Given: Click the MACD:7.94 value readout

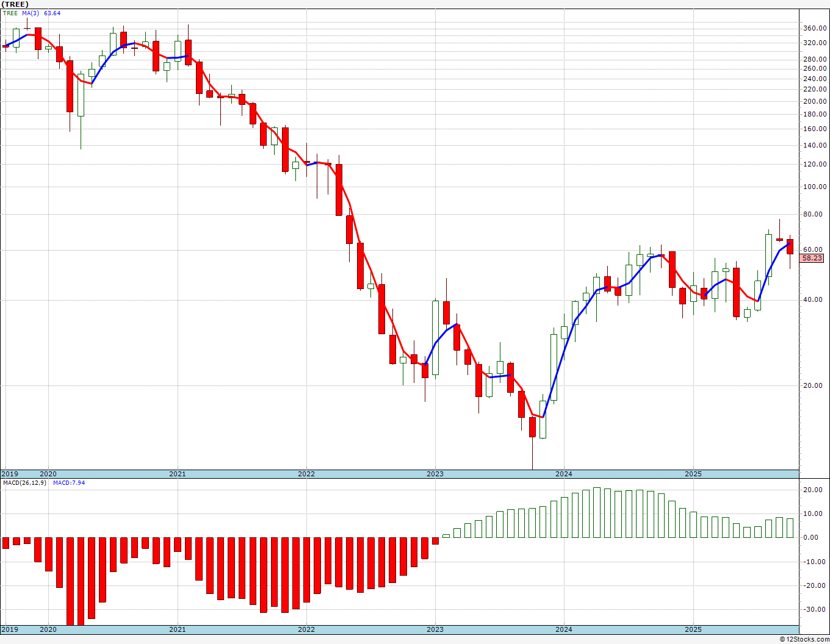Looking at the screenshot, I should pyautogui.click(x=69, y=482).
